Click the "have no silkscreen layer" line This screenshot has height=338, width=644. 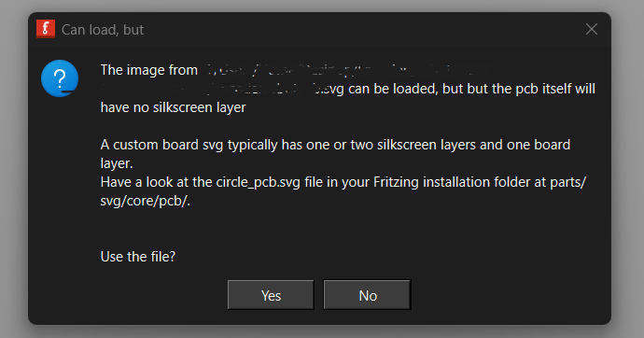174,107
